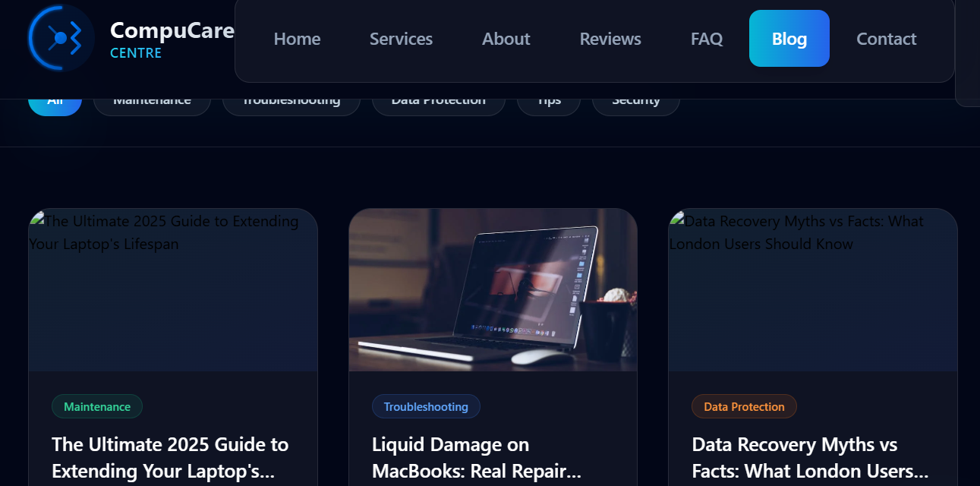Viewport: 980px width, 486px height.
Task: Navigate to the About page
Action: click(506, 39)
